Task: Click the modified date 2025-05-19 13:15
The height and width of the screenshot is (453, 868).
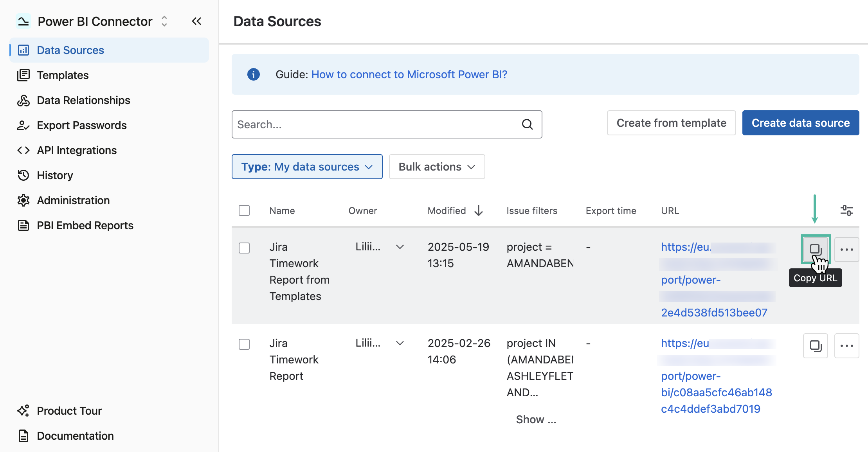Action: click(x=458, y=255)
